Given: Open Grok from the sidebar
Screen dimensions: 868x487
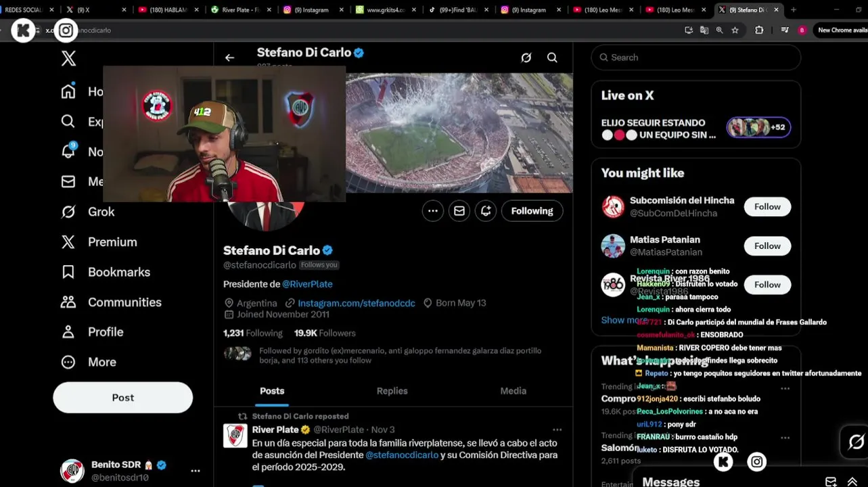Looking at the screenshot, I should point(88,212).
